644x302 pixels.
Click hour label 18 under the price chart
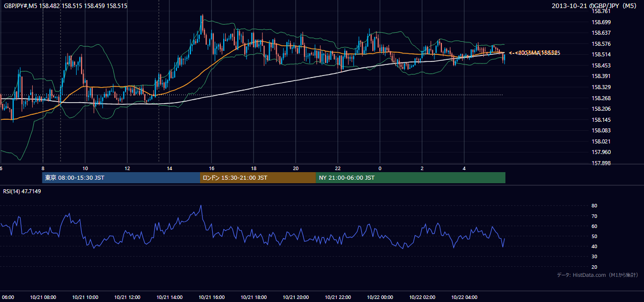point(253,168)
